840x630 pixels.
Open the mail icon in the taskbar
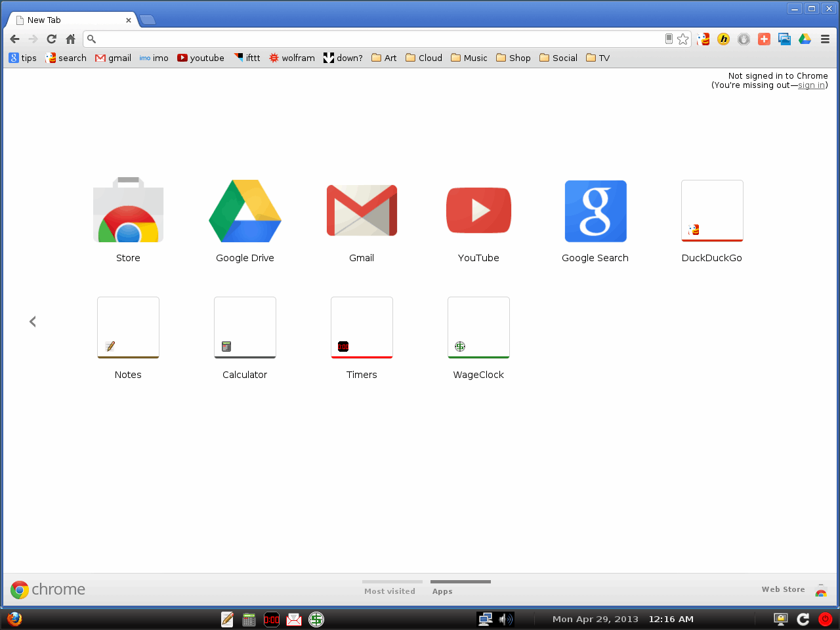[294, 619]
